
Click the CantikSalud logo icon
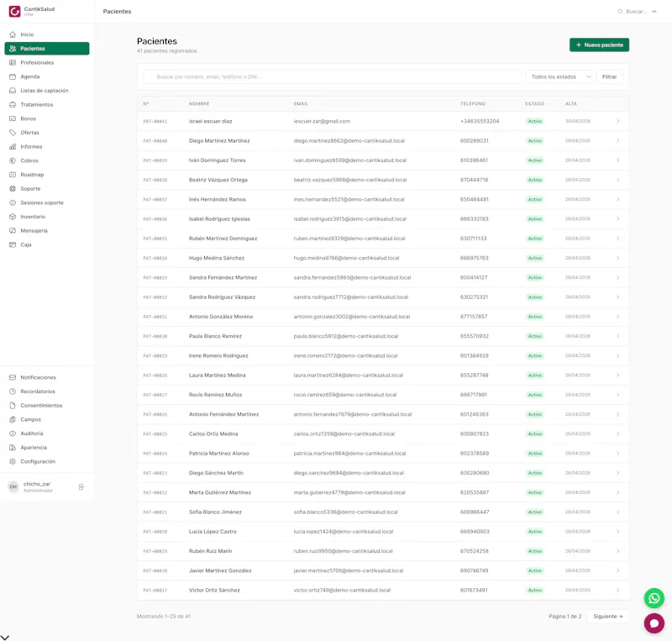pyautogui.click(x=14, y=12)
